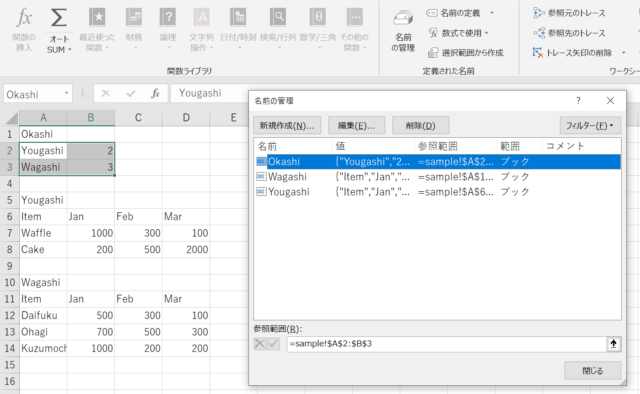Open the Name Box dropdown showing Okashi
The height and width of the screenshot is (394, 640).
click(66, 93)
